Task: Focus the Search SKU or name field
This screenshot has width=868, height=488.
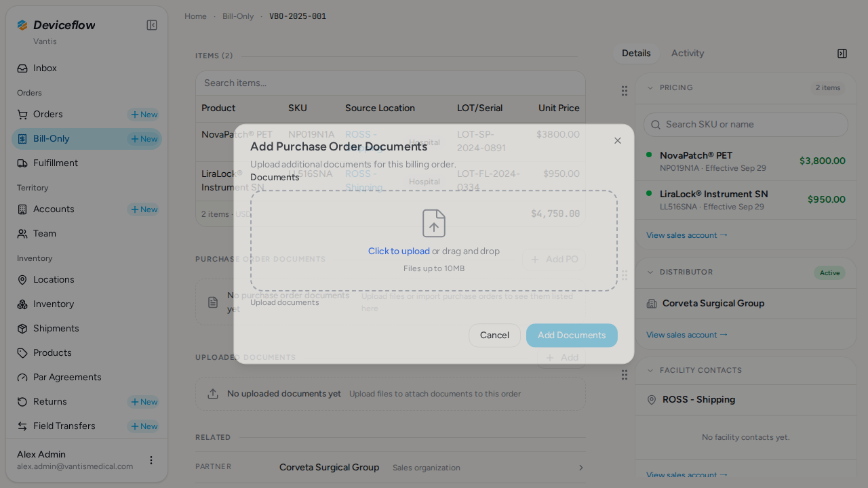Action: (746, 125)
